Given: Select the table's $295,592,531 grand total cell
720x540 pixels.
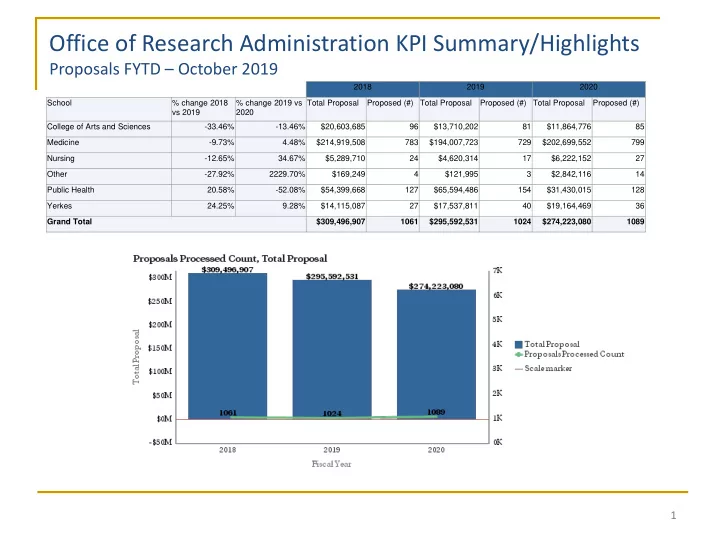Looking at the screenshot, I should pyautogui.click(x=449, y=222).
